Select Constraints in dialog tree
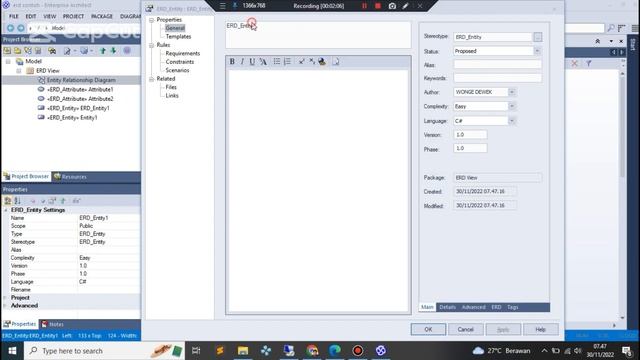640x360 pixels. [180, 62]
